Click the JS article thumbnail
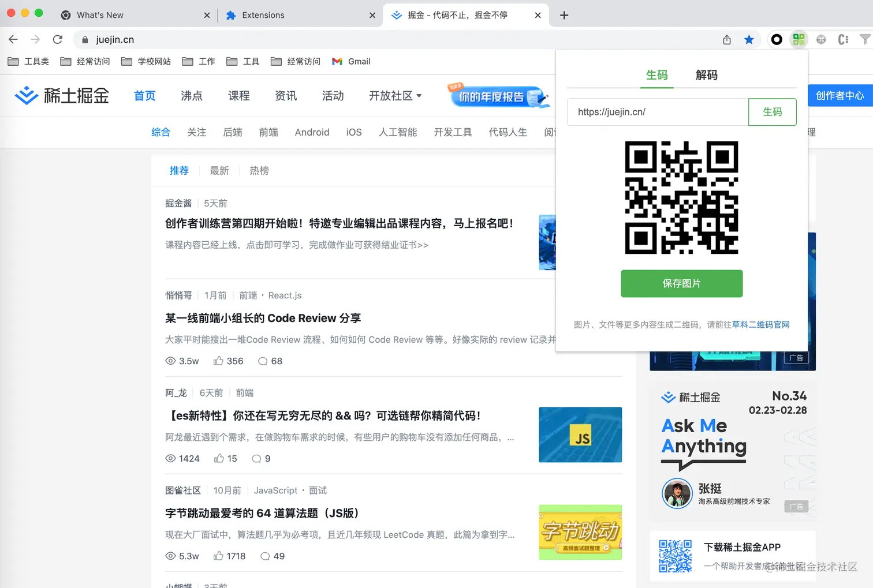 580,435
